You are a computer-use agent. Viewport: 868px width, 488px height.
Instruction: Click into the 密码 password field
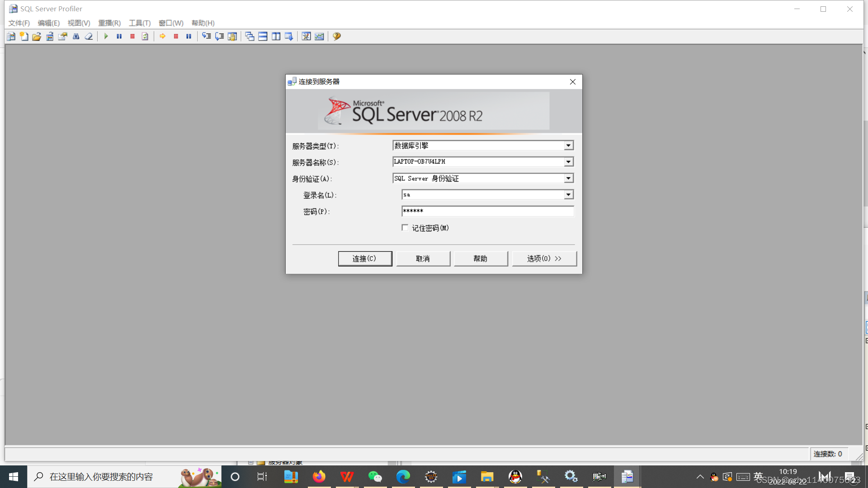coord(488,211)
